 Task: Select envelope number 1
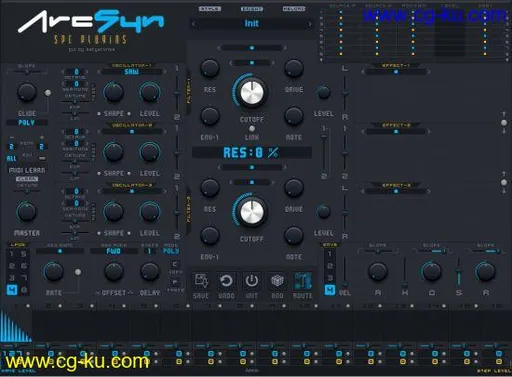point(330,254)
